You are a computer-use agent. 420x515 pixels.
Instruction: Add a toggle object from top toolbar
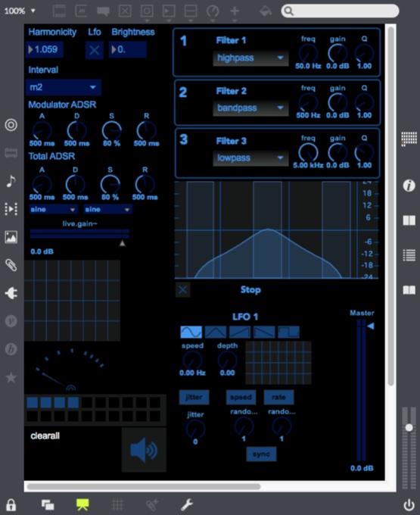[125, 11]
